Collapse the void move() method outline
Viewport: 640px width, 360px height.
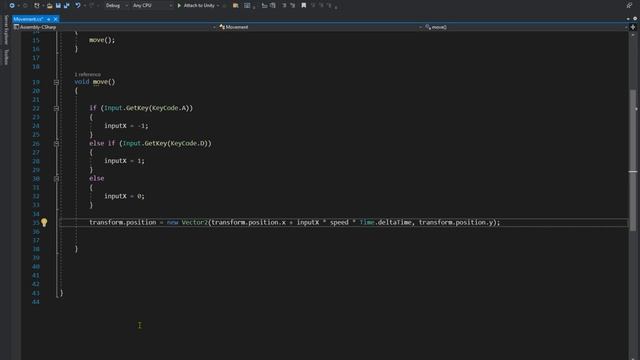click(x=56, y=82)
